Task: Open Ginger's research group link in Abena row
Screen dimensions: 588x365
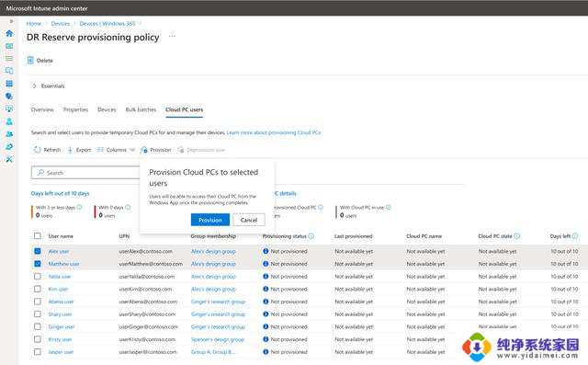Action: click(218, 302)
